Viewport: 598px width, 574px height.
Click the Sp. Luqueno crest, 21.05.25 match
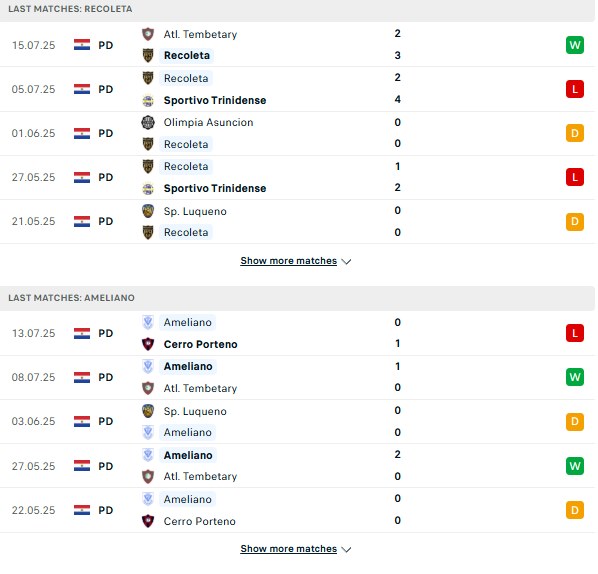pyautogui.click(x=148, y=211)
